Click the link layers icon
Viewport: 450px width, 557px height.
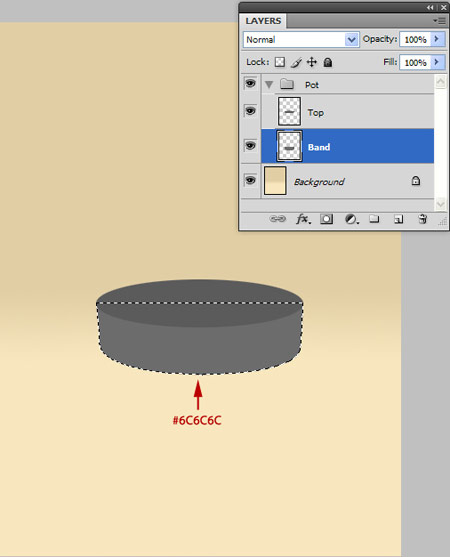(277, 219)
